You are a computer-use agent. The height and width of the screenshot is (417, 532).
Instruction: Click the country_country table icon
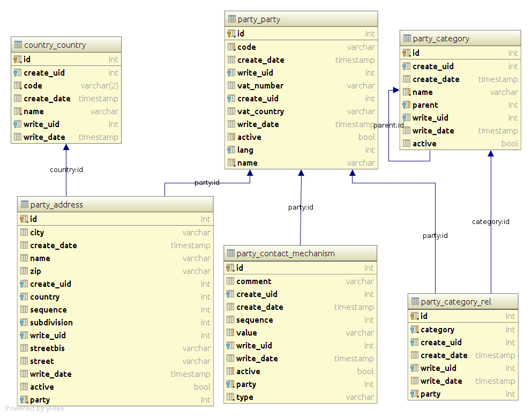coord(18,45)
